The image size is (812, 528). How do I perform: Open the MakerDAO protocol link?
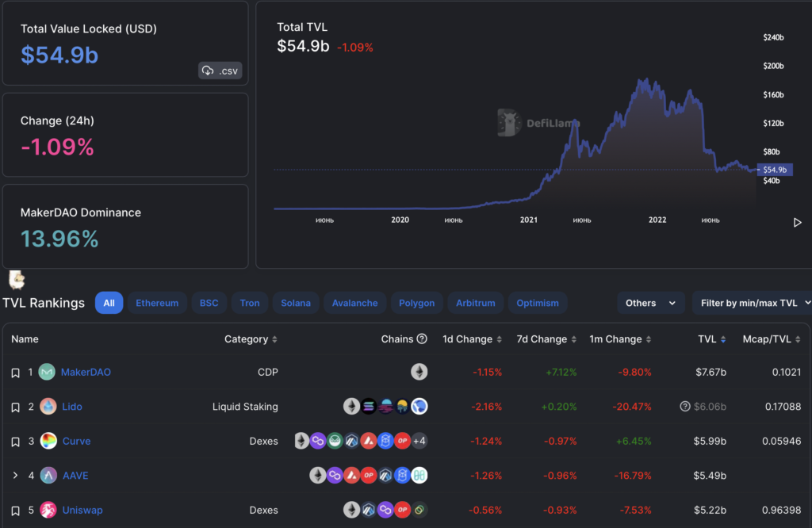(x=86, y=372)
